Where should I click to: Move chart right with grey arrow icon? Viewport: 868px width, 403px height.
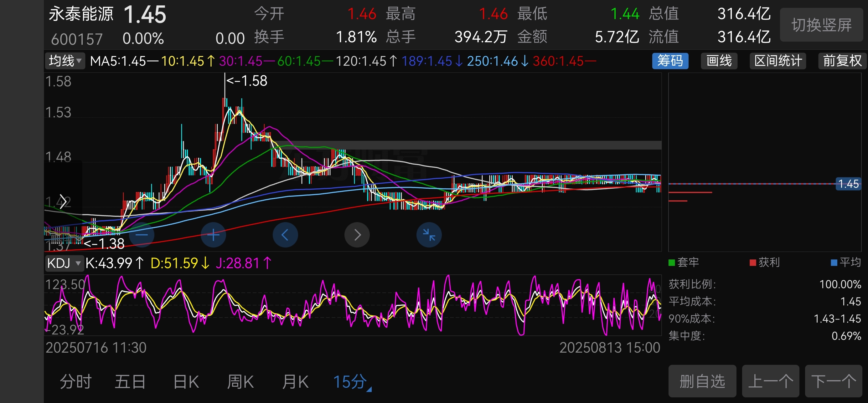tap(357, 235)
